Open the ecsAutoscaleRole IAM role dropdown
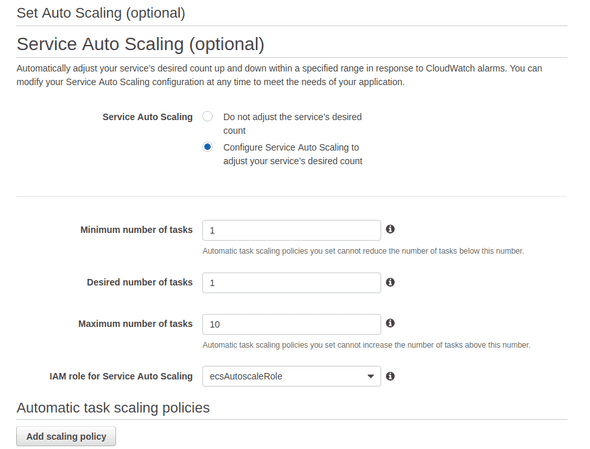This screenshot has height=449, width=590. pos(291,376)
